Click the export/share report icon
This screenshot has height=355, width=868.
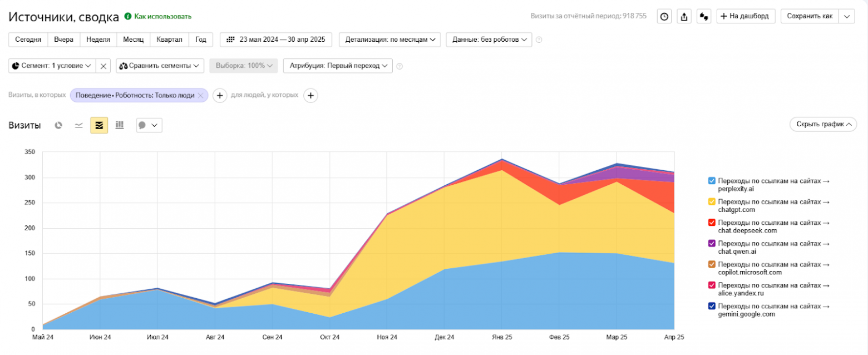pos(684,16)
